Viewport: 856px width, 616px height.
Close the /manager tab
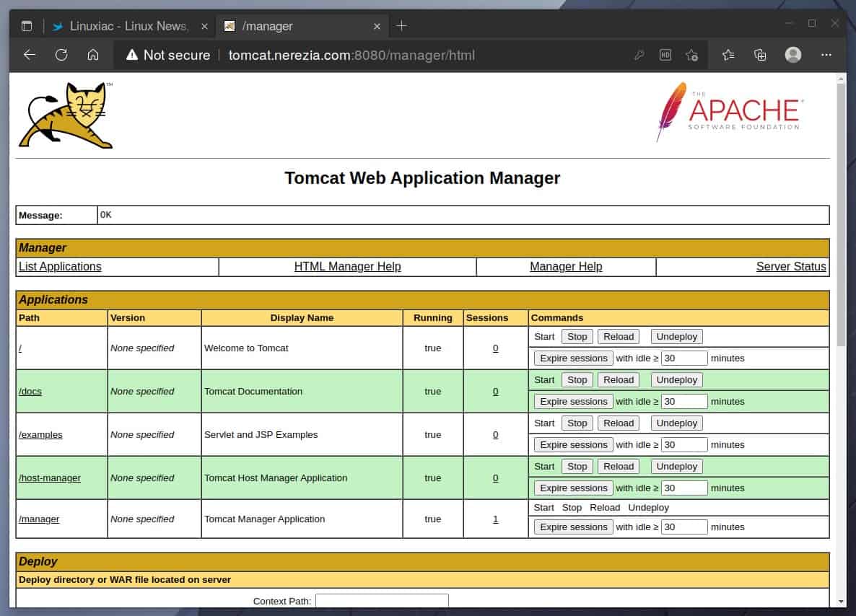[x=377, y=26]
